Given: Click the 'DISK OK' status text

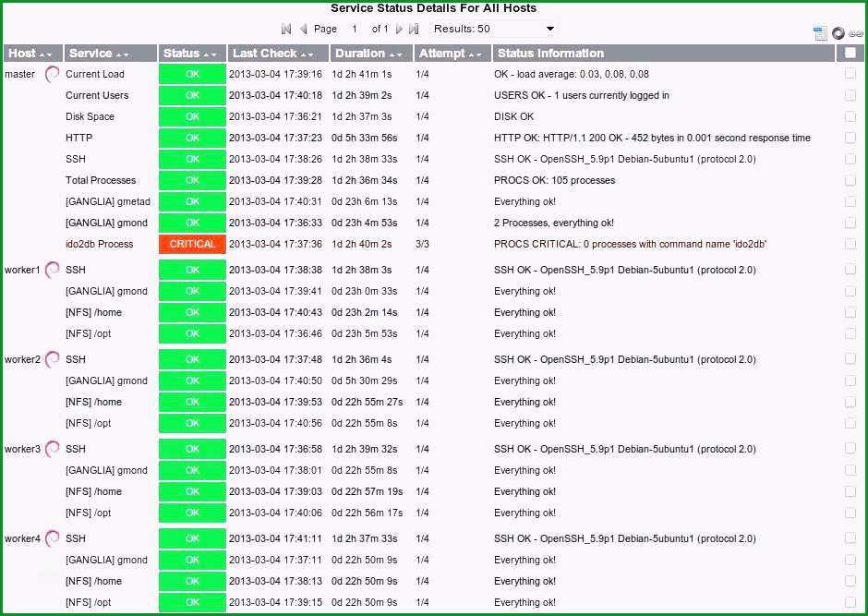Looking at the screenshot, I should click(x=513, y=116).
